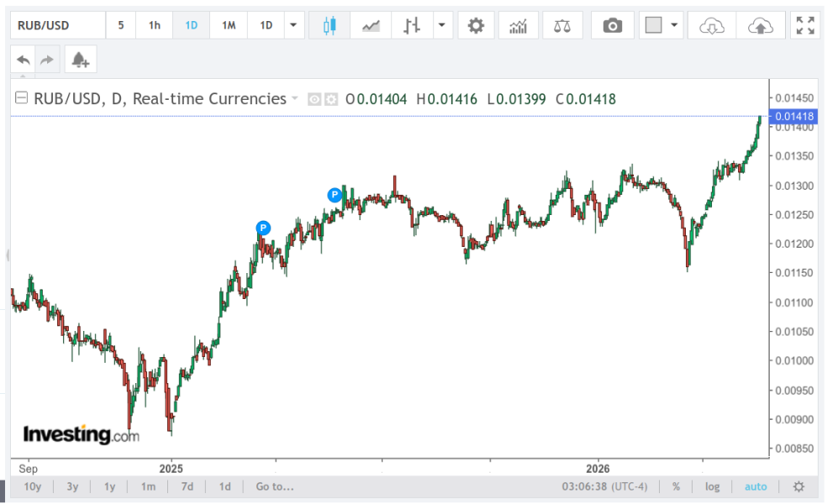Undo the last chart action
This screenshot has width=838, height=504.
pyautogui.click(x=23, y=60)
